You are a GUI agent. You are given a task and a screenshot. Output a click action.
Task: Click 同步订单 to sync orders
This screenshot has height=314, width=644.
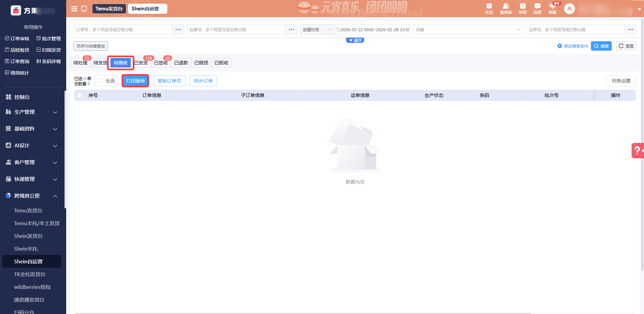click(203, 81)
